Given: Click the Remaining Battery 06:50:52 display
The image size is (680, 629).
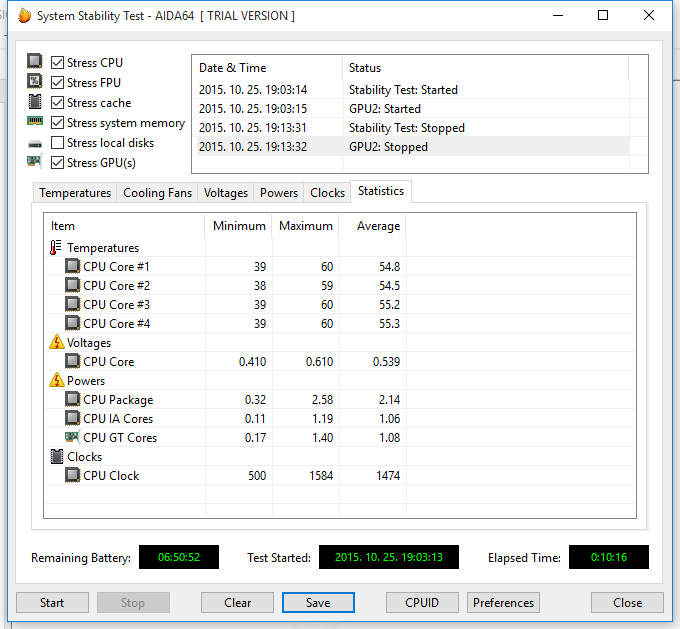Looking at the screenshot, I should coord(179,557).
